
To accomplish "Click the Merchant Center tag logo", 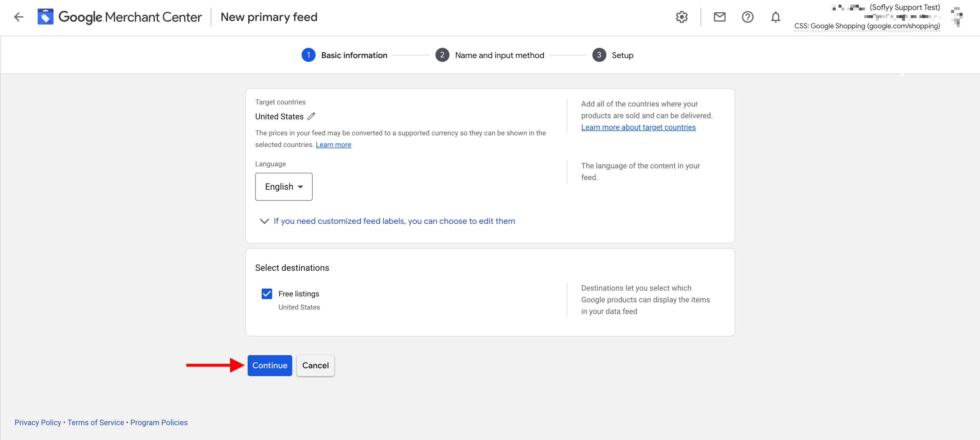I will pyautogui.click(x=45, y=17).
